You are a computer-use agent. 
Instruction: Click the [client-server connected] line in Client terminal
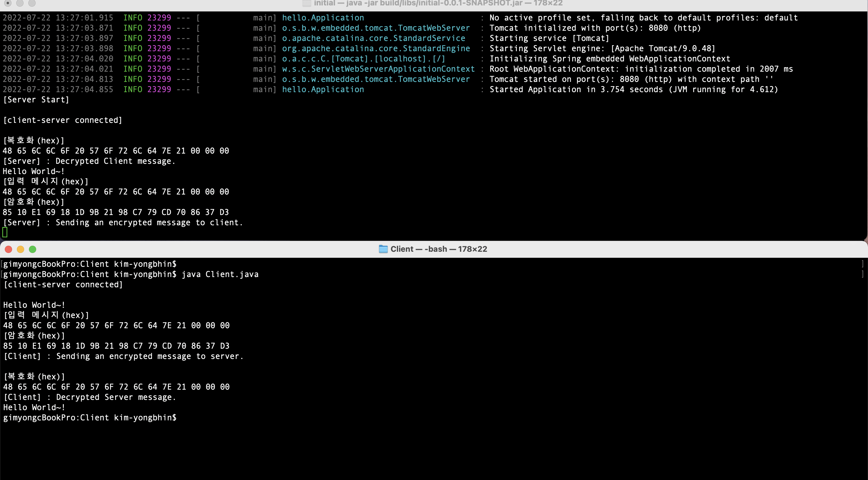pyautogui.click(x=63, y=285)
